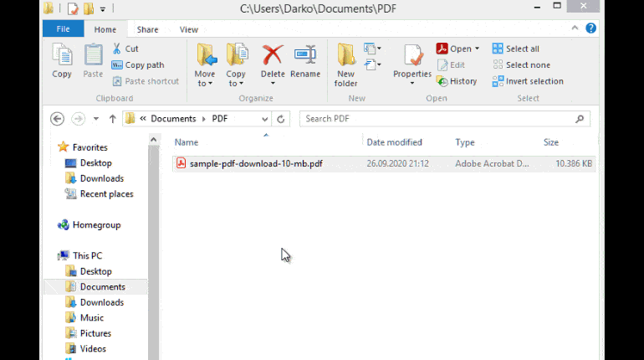
Task: Click the Search PDF input field
Action: coord(435,119)
